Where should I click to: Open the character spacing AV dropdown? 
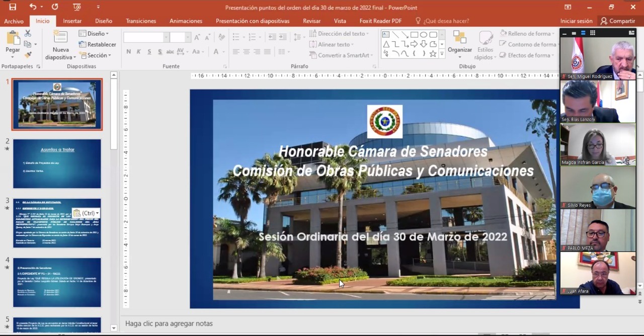183,52
